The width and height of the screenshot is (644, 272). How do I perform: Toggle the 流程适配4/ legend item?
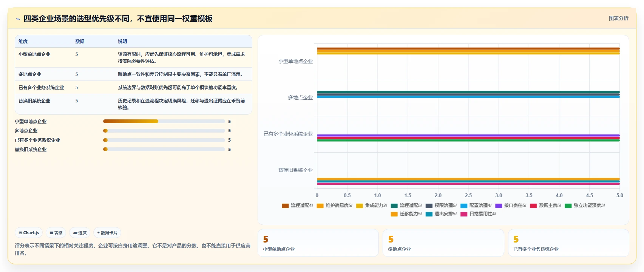point(297,206)
